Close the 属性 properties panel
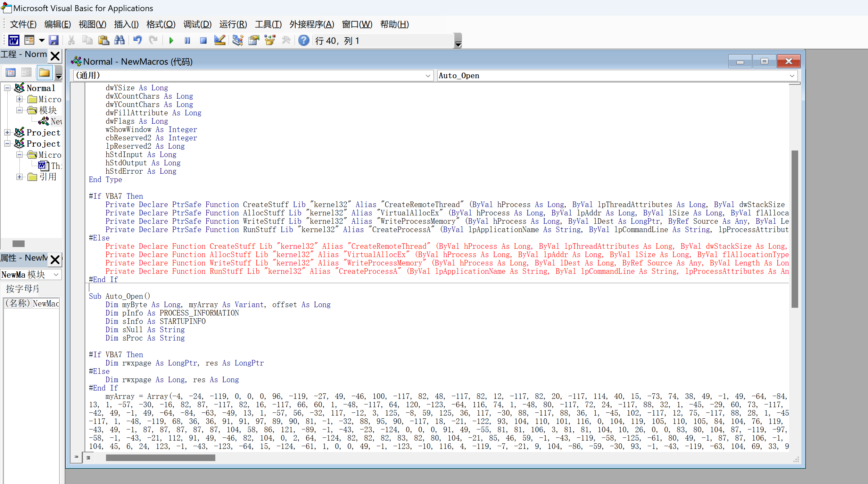 (55, 259)
